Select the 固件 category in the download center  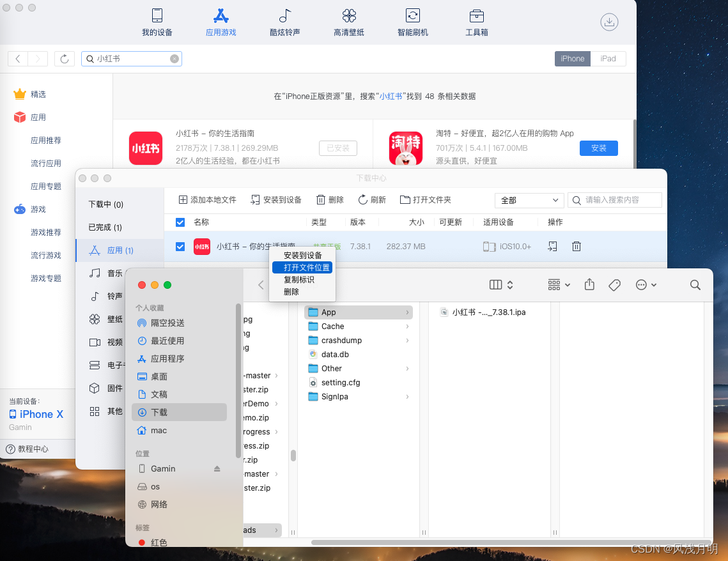coord(106,388)
